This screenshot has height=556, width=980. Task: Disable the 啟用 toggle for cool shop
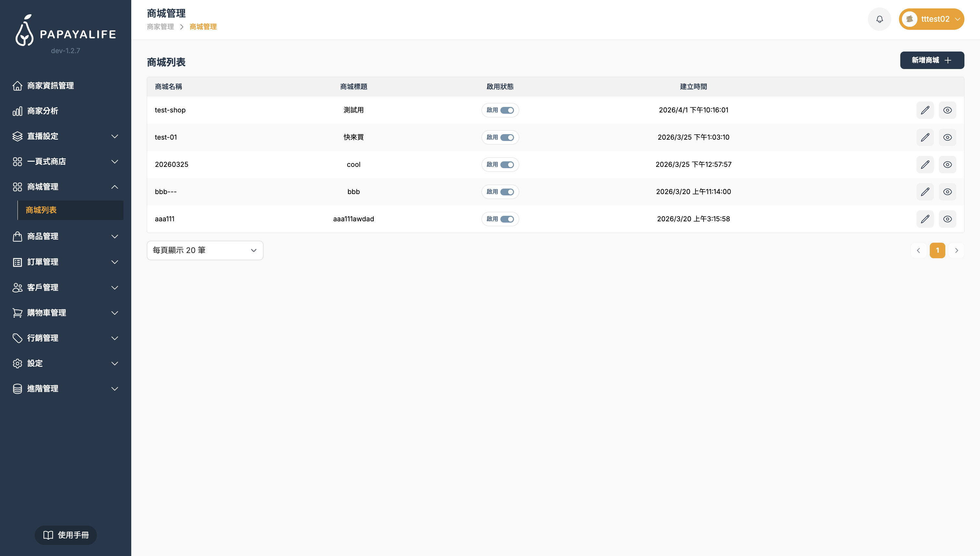point(507,165)
